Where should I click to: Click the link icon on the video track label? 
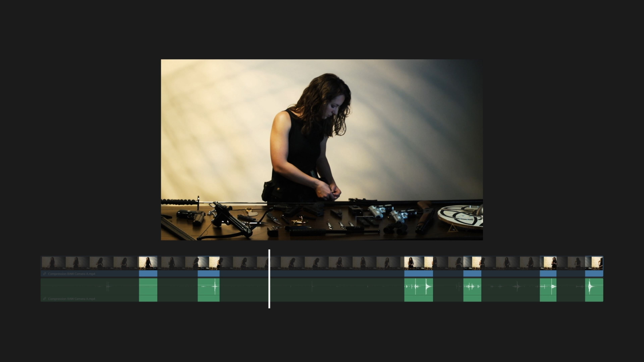pos(44,274)
